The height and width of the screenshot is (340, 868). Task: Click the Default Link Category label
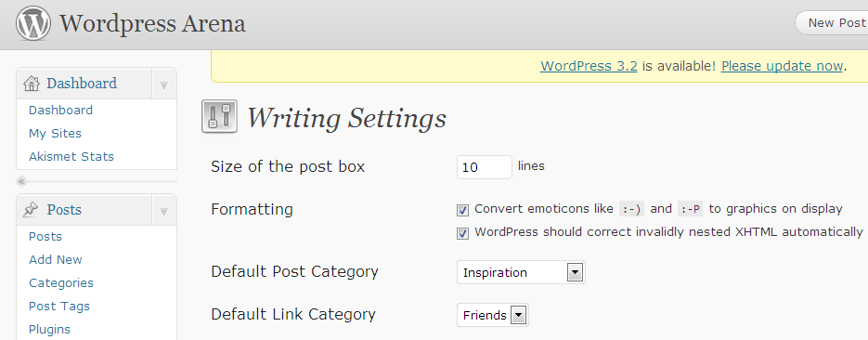pyautogui.click(x=293, y=315)
